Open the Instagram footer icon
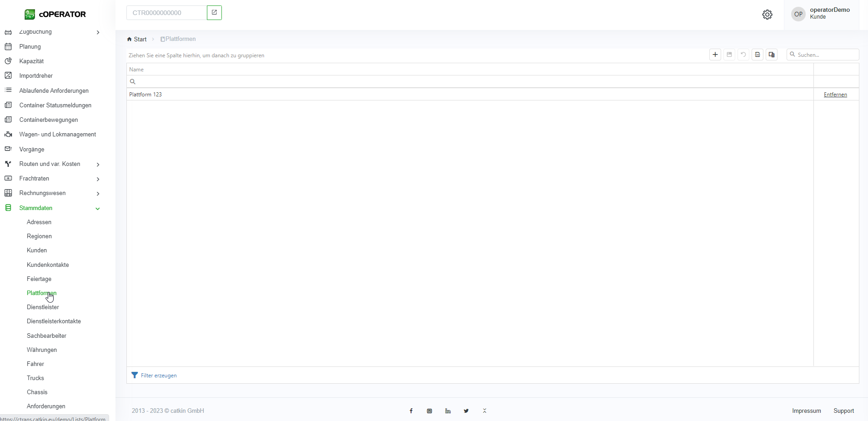 [x=429, y=411]
